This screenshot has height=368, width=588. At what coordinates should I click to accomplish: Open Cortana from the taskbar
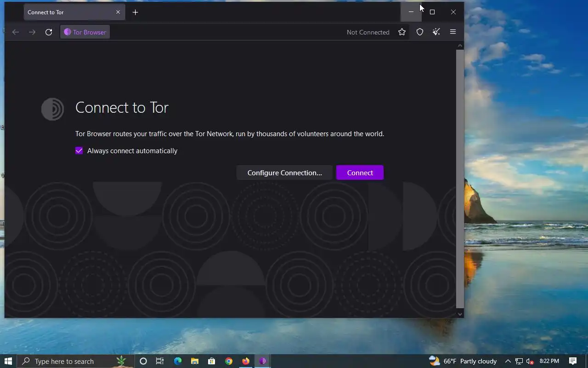point(143,361)
